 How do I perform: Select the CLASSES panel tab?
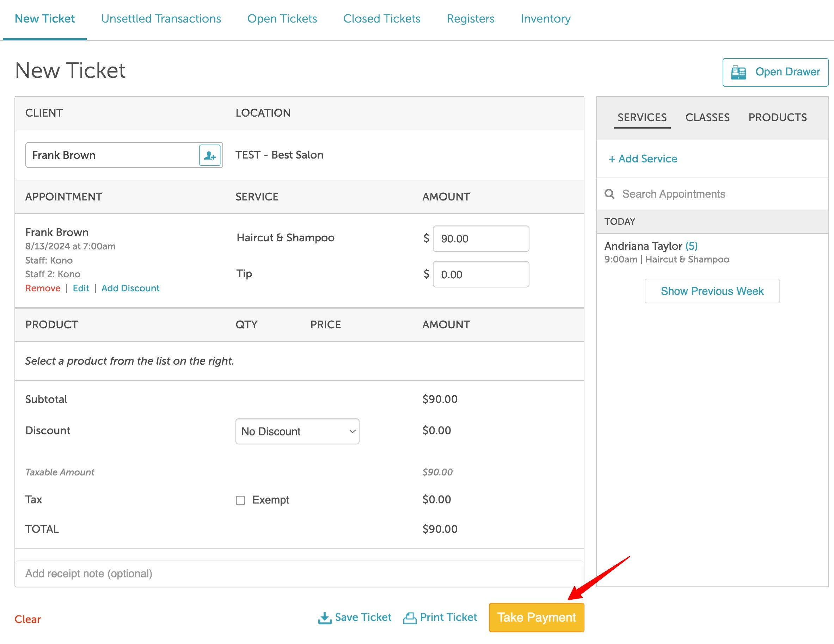point(707,118)
